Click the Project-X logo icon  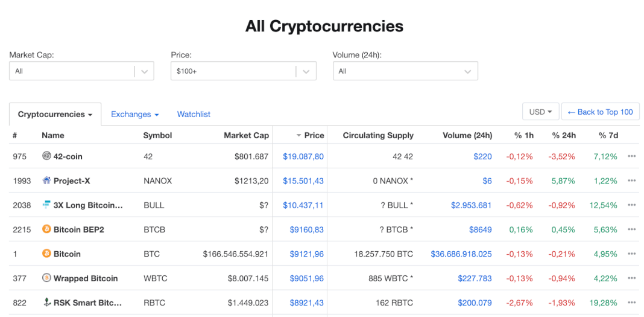click(x=47, y=181)
